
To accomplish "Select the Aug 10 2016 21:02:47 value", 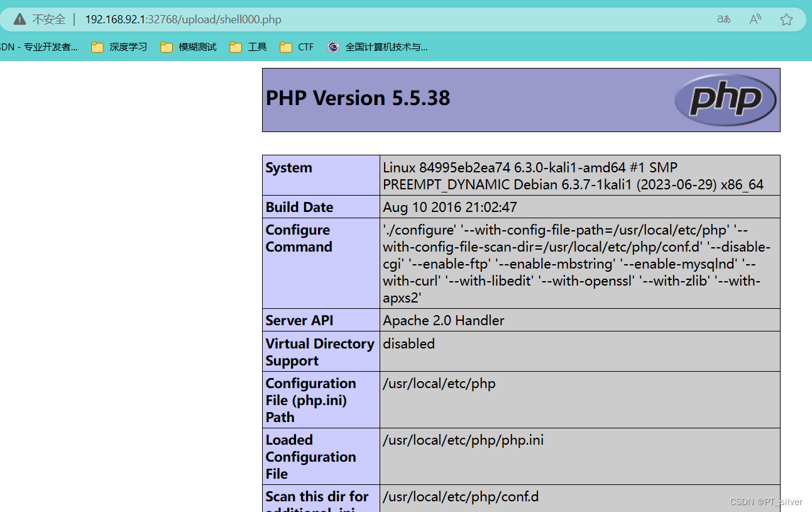I will pyautogui.click(x=450, y=207).
